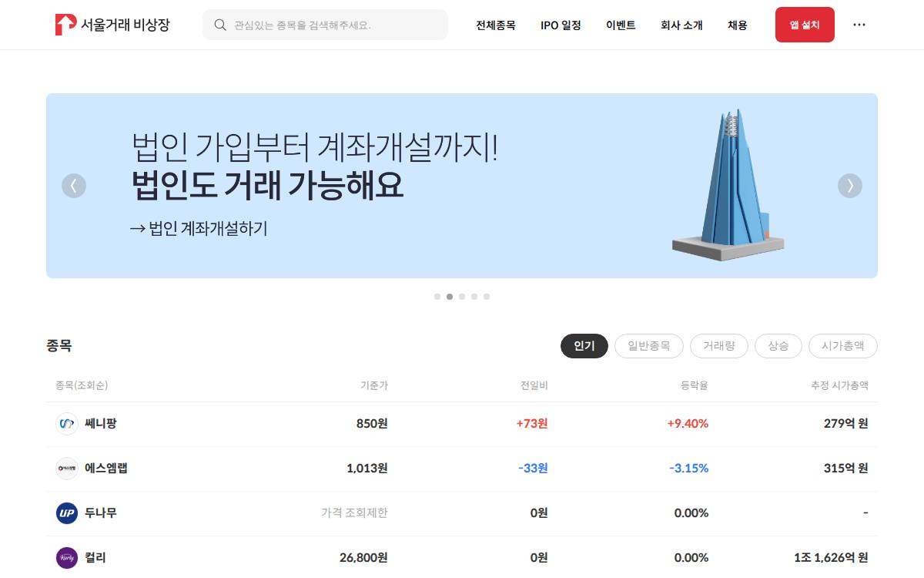Click the -3.15% change rate
Viewport: 924px width, 578px height.
pos(689,468)
